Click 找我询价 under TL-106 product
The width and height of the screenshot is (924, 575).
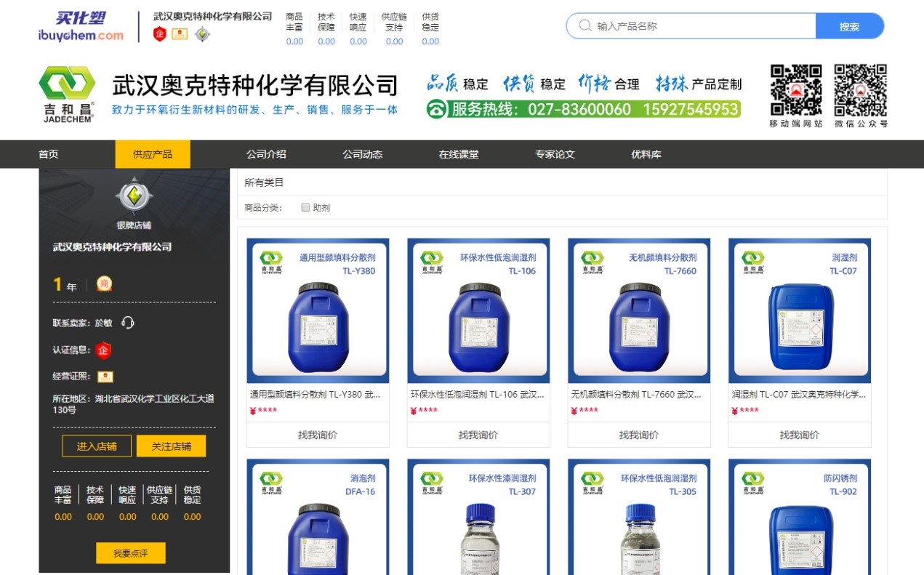point(478,435)
